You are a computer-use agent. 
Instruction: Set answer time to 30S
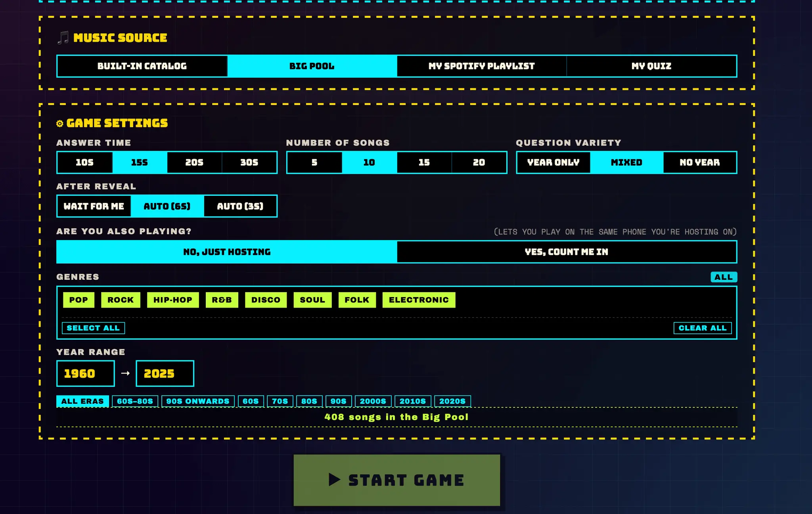(x=249, y=162)
